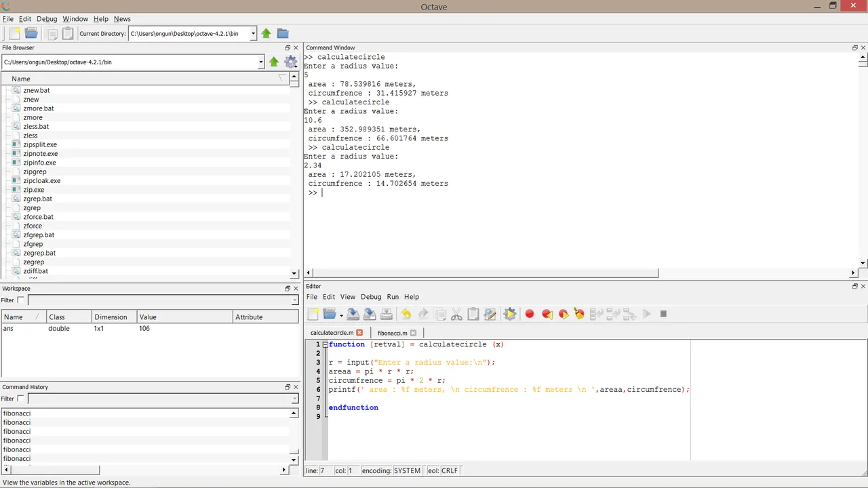Open main File menu
868x488 pixels.
pos(8,19)
